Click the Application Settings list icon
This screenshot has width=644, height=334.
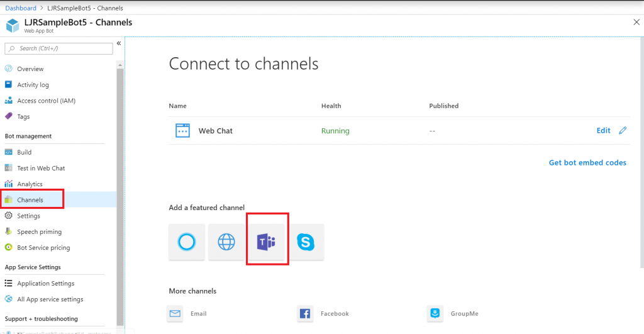pos(9,283)
